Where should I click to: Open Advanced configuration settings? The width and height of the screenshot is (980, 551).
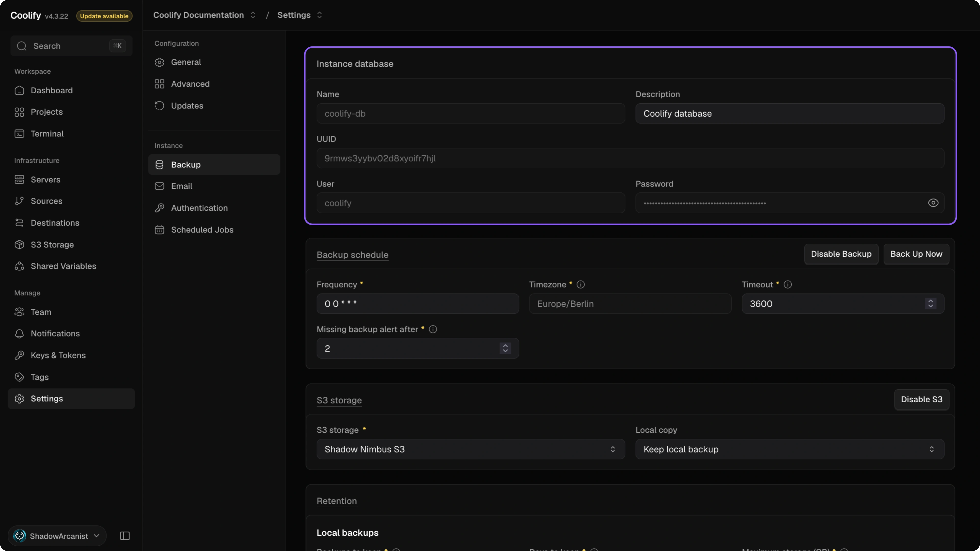click(x=214, y=84)
